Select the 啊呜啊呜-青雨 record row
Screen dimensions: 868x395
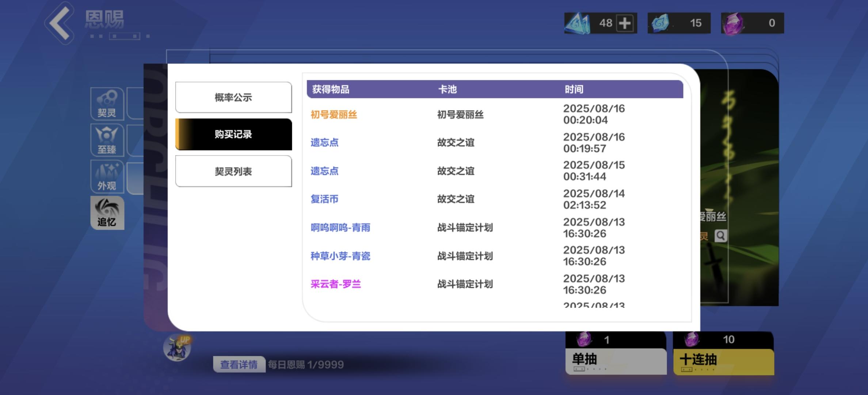[340, 227]
